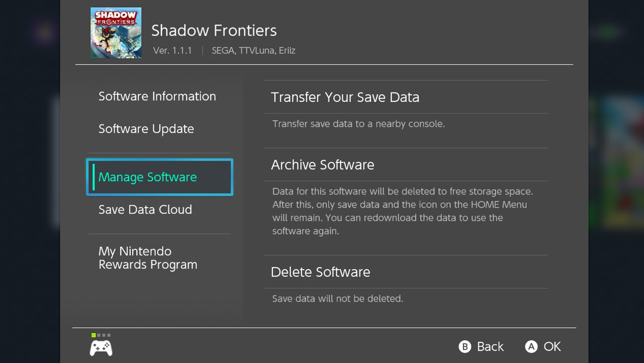This screenshot has width=644, height=363.
Task: Tap the Frontiers title text on game cover
Action: [115, 22]
